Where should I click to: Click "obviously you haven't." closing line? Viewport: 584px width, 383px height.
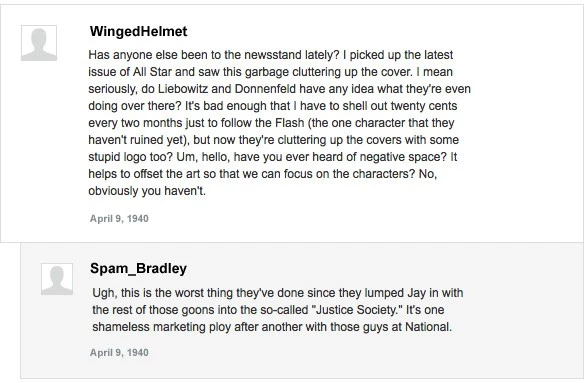click(x=147, y=191)
